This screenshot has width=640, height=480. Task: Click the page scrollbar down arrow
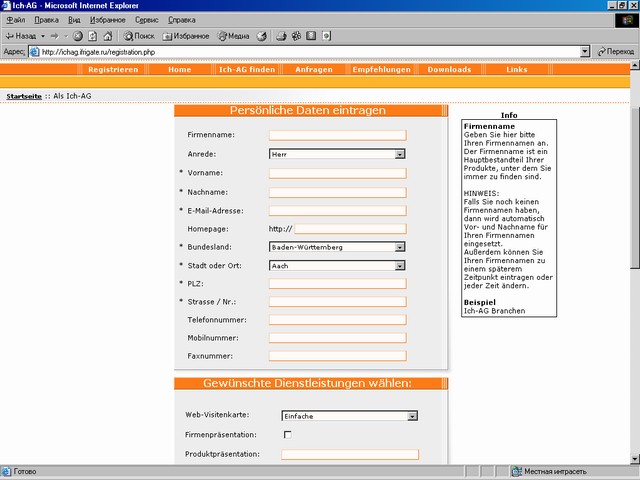click(x=635, y=459)
